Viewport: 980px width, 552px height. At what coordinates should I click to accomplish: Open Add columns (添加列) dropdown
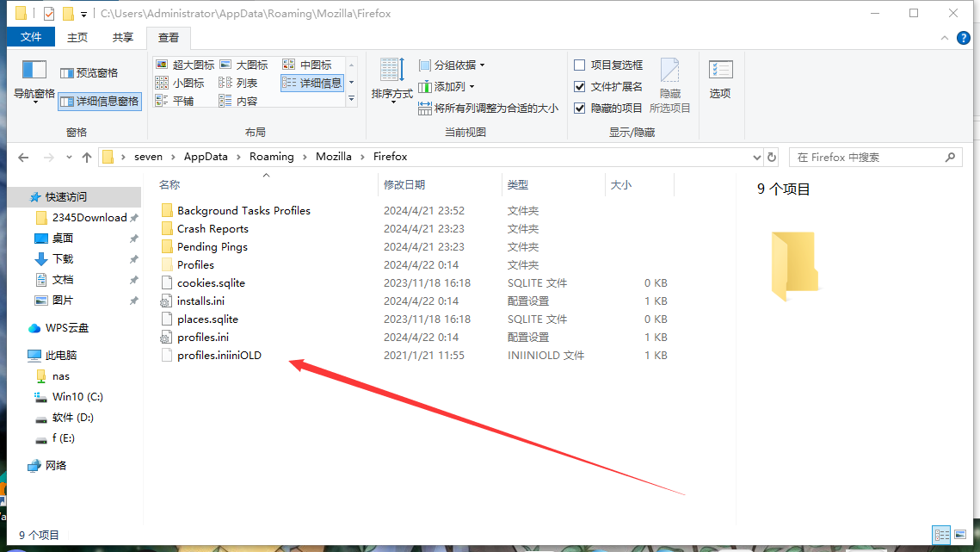(447, 86)
